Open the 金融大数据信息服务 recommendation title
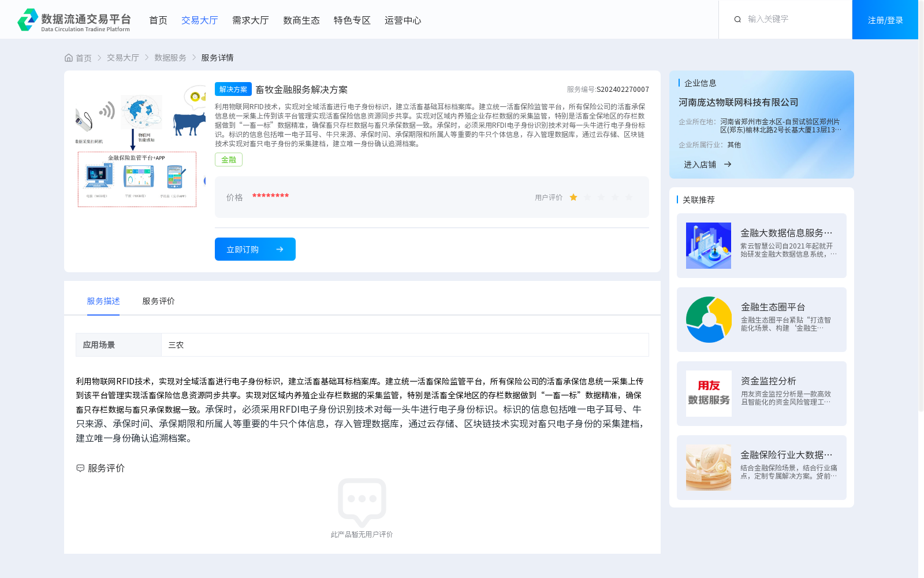This screenshot has height=578, width=924. click(787, 233)
